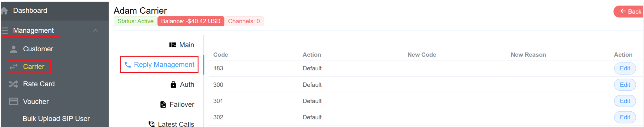This screenshot has height=127, width=644.
Task: Edit the reply for code 300
Action: pos(625,85)
